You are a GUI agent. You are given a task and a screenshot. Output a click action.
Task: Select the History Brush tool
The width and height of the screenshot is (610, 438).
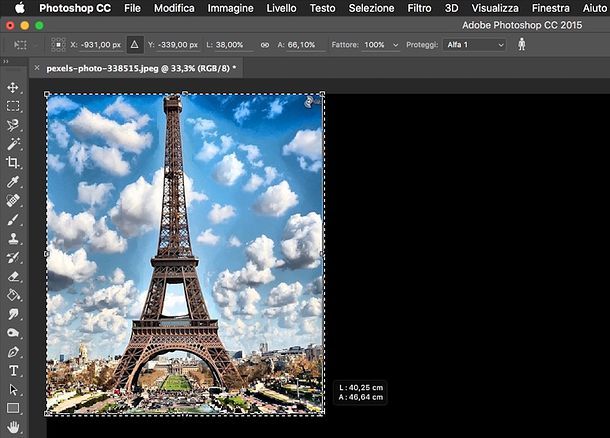[x=13, y=257]
